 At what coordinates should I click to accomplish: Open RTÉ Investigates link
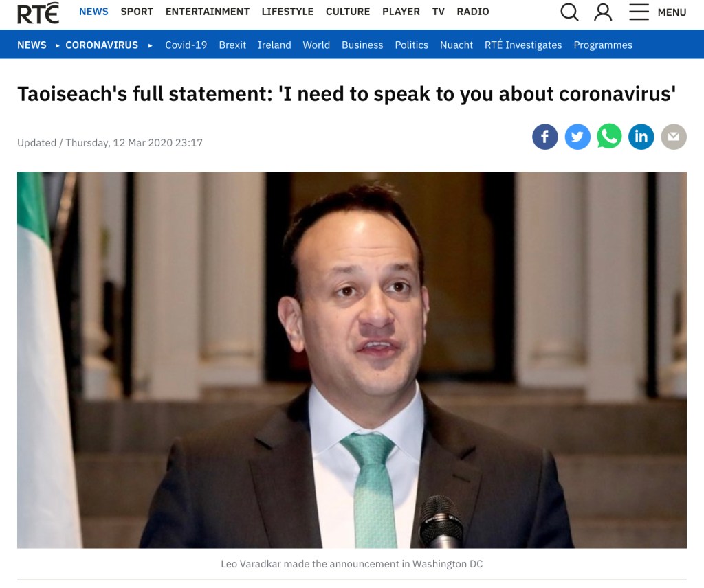[523, 45]
